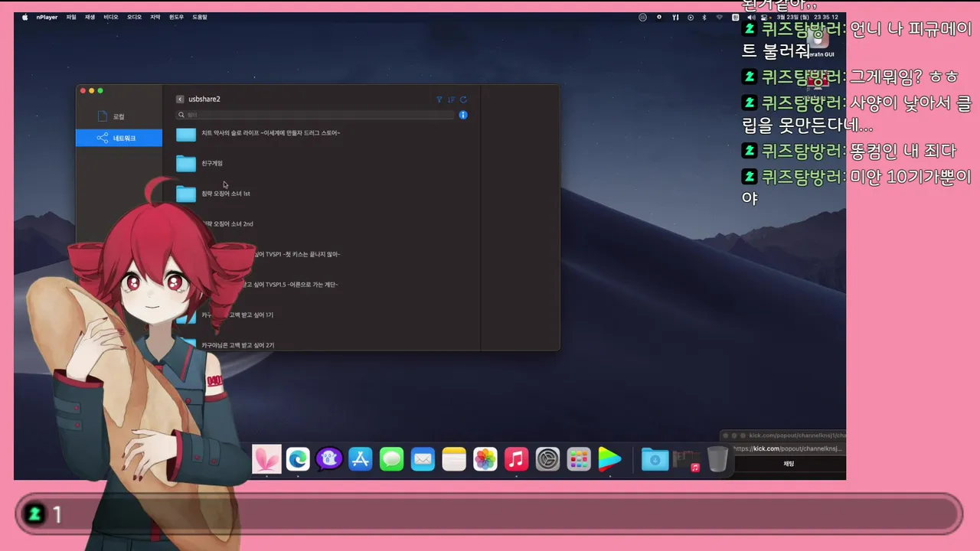
Task: Open the Trash in the Dock
Action: (x=717, y=459)
